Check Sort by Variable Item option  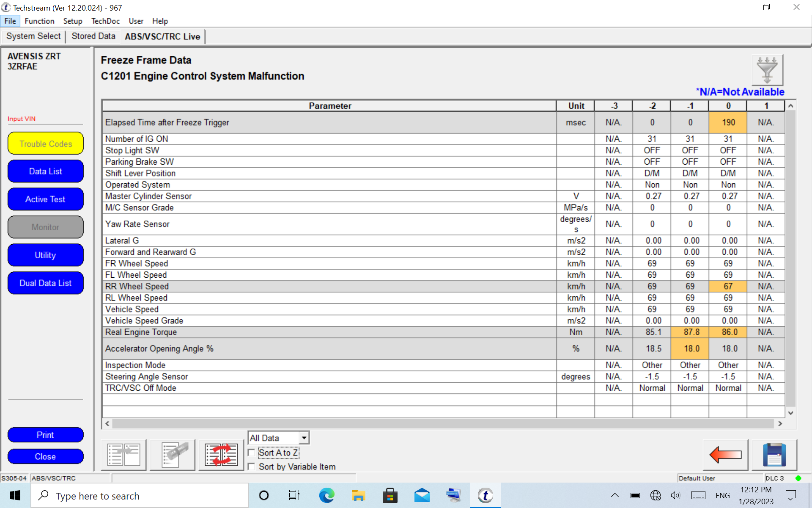[x=252, y=467]
